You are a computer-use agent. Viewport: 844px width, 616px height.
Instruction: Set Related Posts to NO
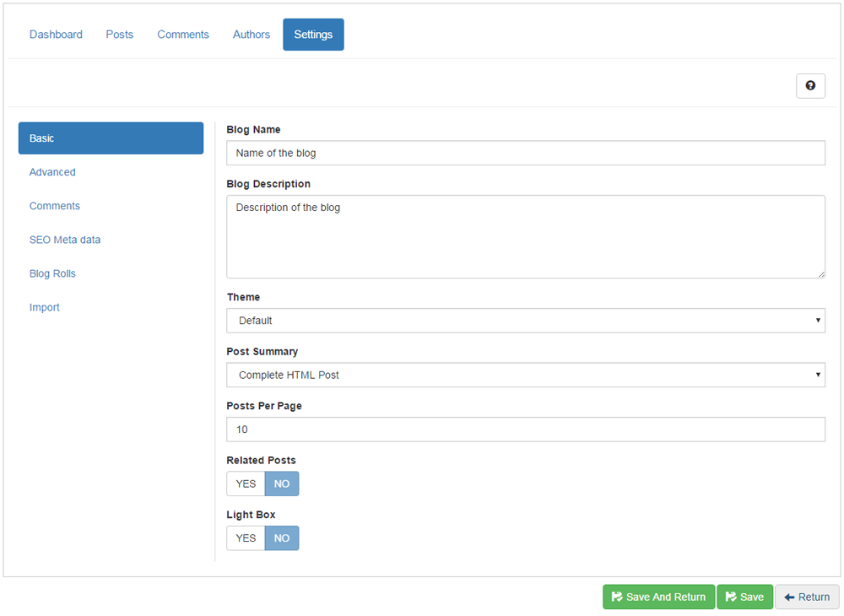(282, 484)
